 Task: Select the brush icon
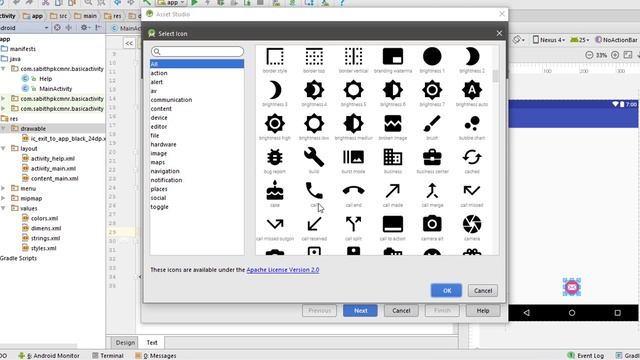tap(432, 124)
